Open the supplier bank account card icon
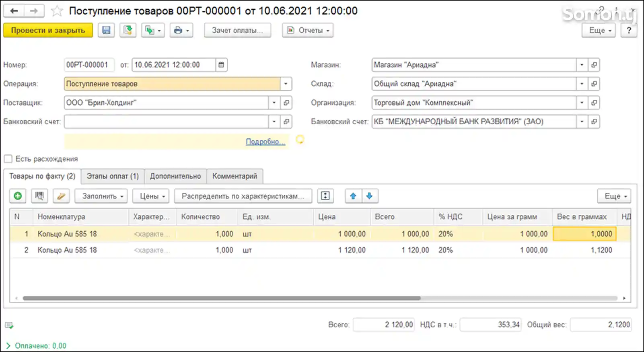 pos(286,121)
